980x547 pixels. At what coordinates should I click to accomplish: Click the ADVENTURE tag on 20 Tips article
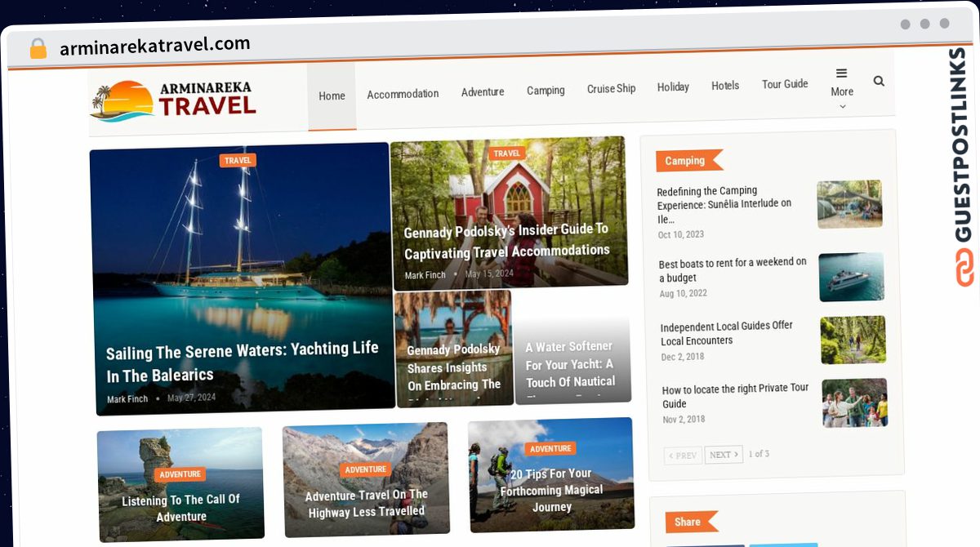pyautogui.click(x=550, y=448)
